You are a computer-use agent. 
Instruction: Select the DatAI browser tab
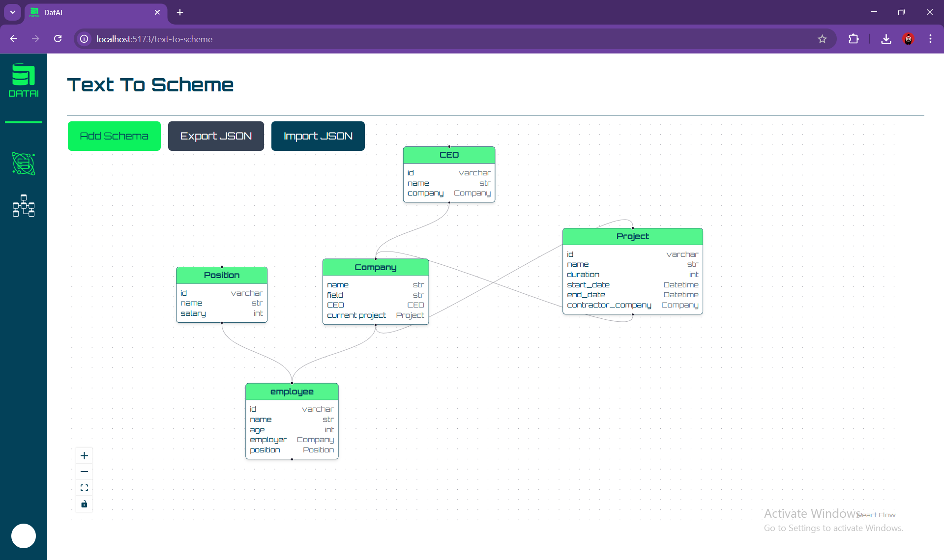click(x=93, y=12)
